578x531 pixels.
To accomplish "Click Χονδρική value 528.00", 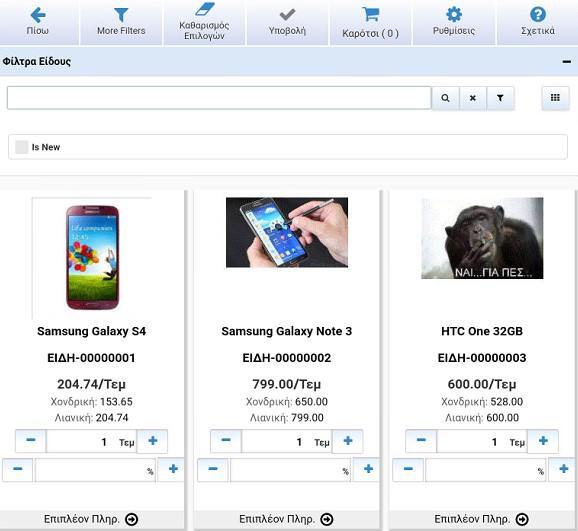I will point(506,402).
